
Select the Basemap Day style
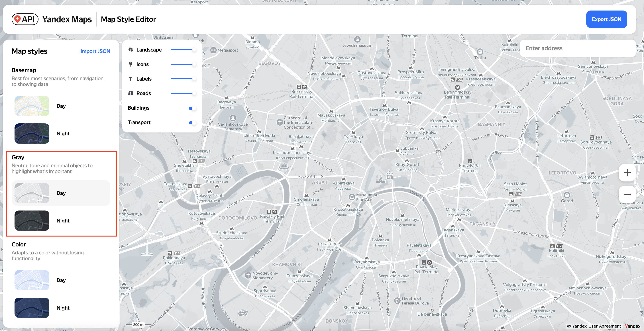[61, 106]
